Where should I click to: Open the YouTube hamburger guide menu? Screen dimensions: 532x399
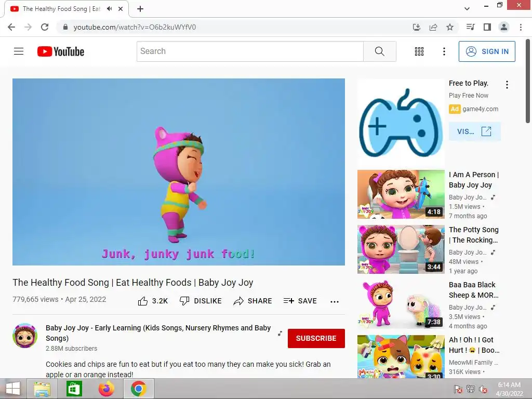pyautogui.click(x=19, y=51)
